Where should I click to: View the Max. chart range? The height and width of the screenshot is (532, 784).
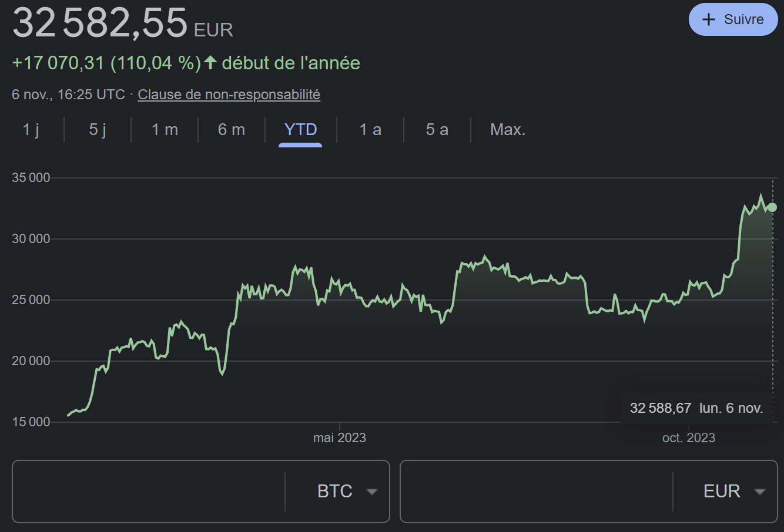pos(508,130)
